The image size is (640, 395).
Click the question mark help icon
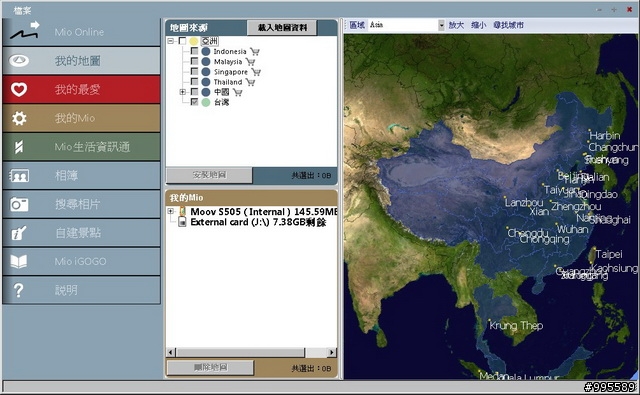[18, 290]
